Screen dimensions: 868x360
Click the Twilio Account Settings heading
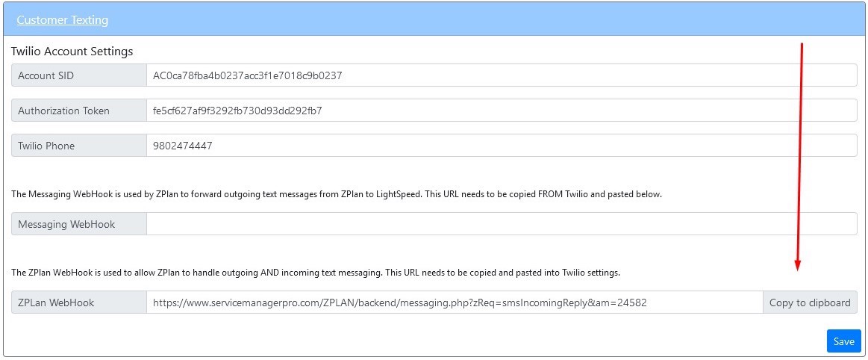click(x=72, y=52)
